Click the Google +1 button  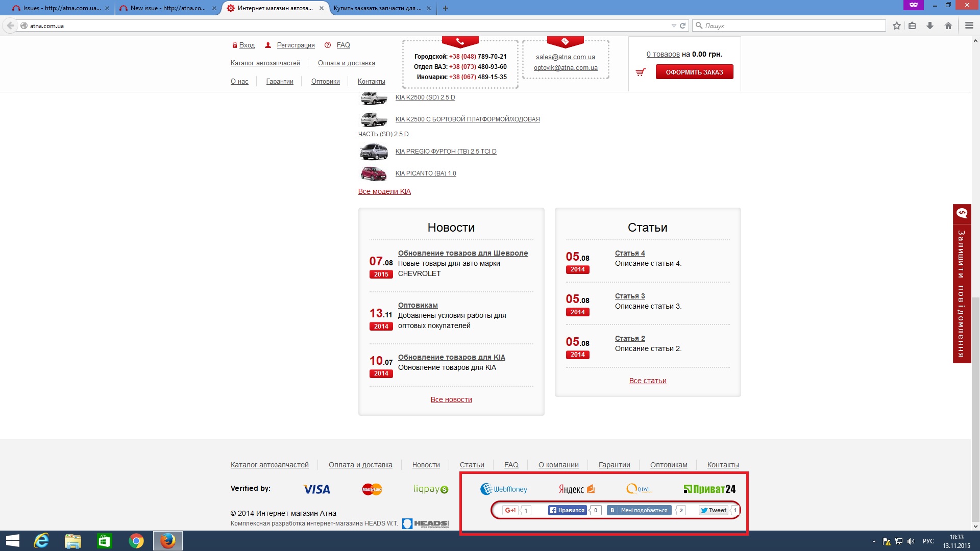(x=510, y=510)
